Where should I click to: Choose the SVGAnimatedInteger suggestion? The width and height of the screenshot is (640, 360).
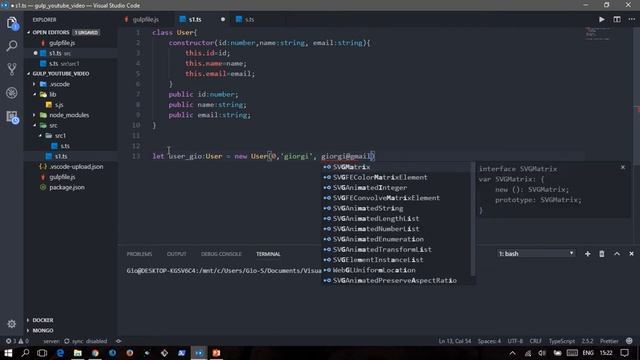396,187
